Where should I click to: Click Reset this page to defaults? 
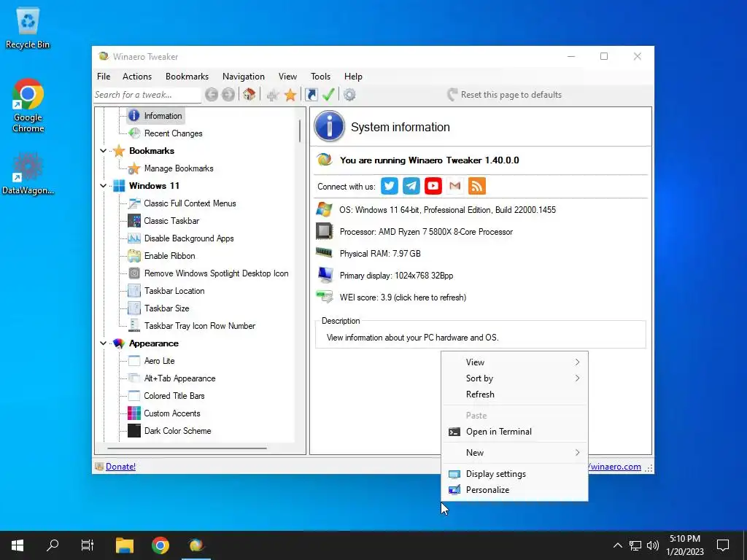click(505, 95)
